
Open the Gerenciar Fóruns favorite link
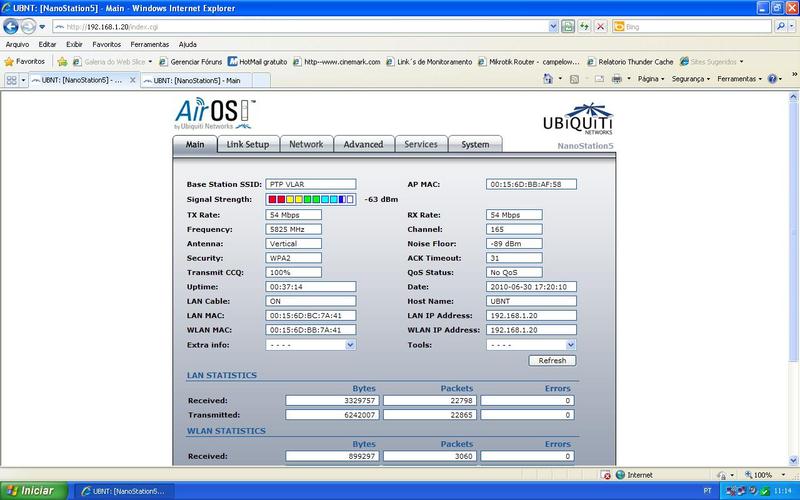[x=191, y=62]
